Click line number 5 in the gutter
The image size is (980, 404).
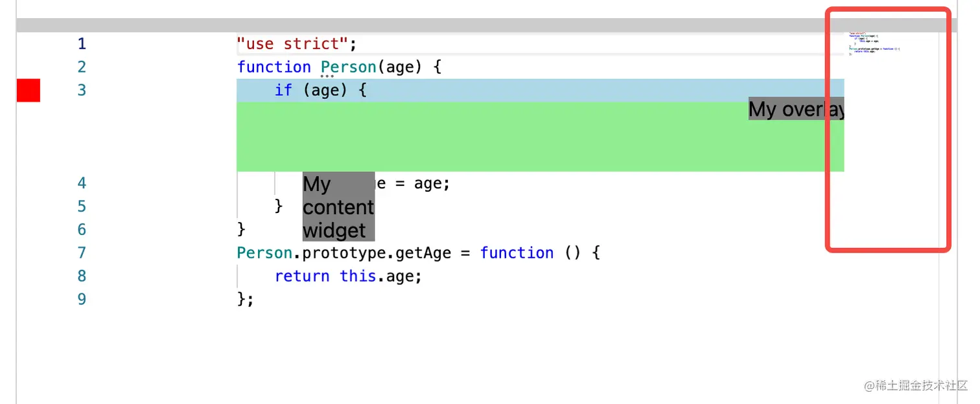(82, 207)
